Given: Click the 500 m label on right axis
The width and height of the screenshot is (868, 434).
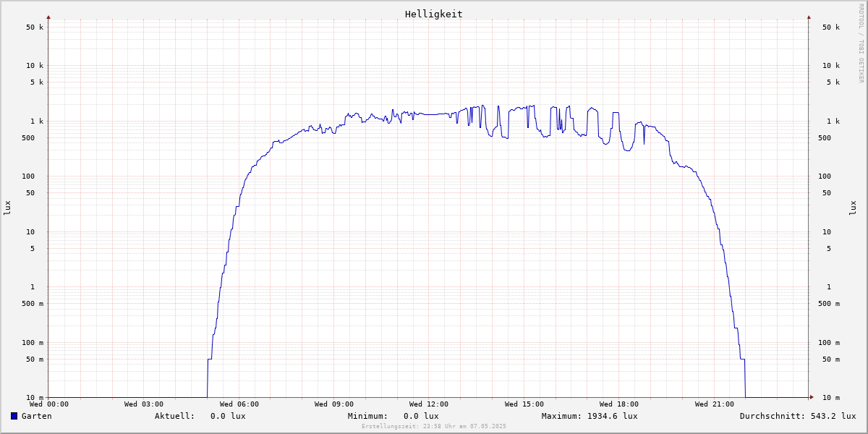Looking at the screenshot, I should tap(829, 304).
